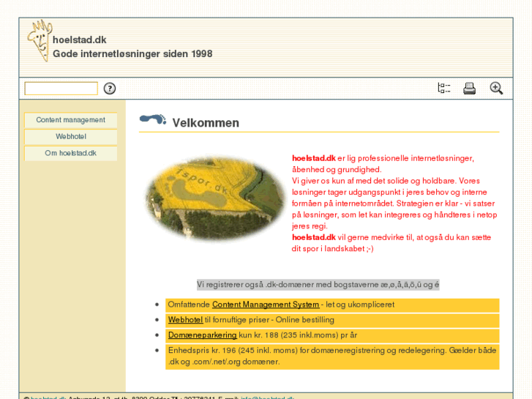Show the sitemap tree icon

pos(443,89)
